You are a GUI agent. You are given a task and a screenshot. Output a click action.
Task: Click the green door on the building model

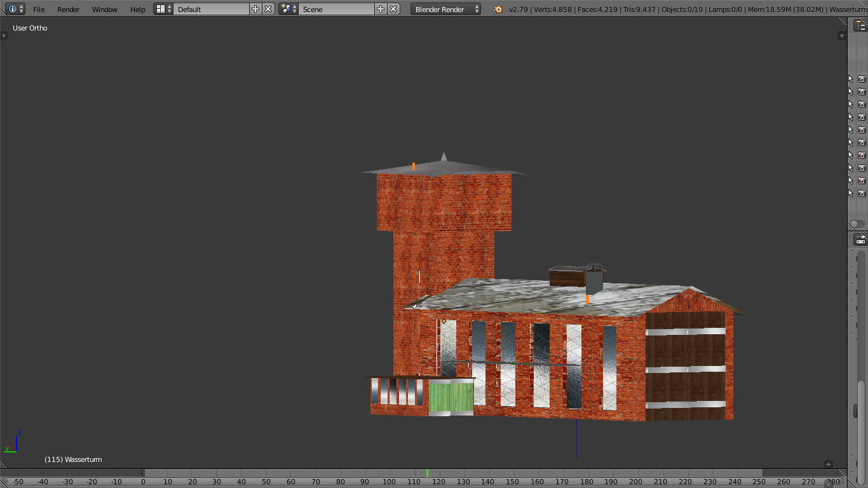click(x=451, y=396)
